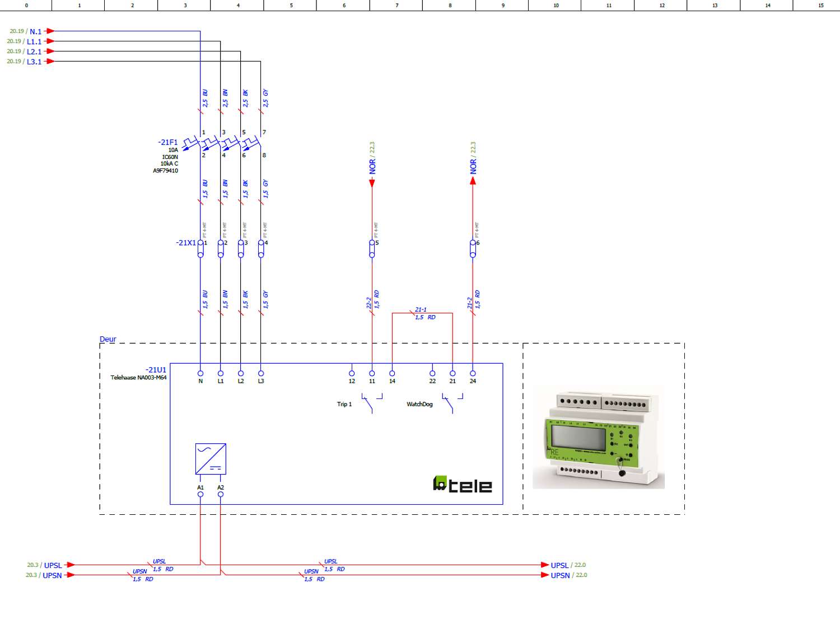
Task: Click connection point 12 on the relay
Action: click(352, 373)
